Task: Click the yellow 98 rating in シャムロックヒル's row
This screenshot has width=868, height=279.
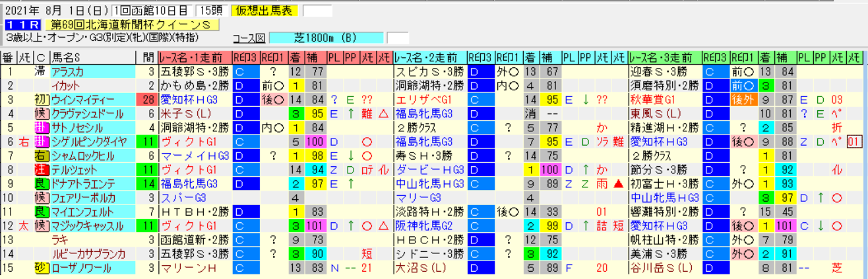Action: pos(317,156)
